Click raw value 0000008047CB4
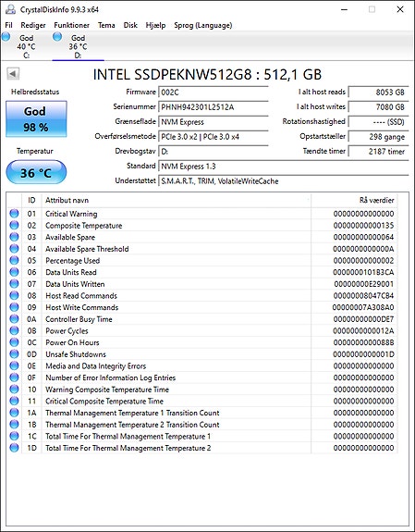The height and width of the screenshot is (532, 415). coord(363,295)
